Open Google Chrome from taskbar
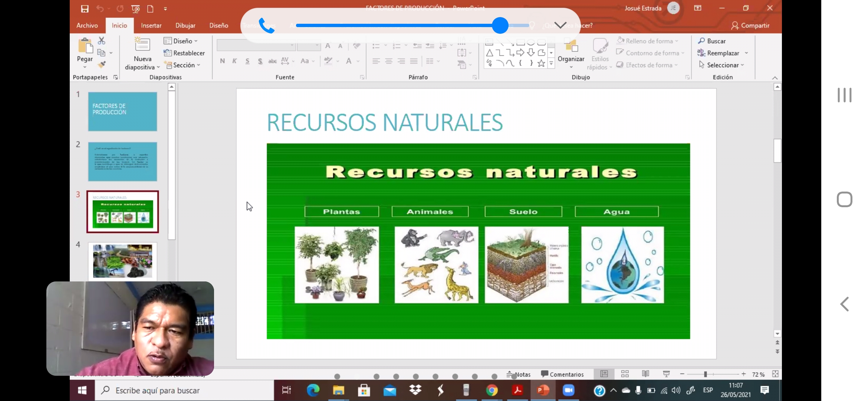 pyautogui.click(x=492, y=390)
